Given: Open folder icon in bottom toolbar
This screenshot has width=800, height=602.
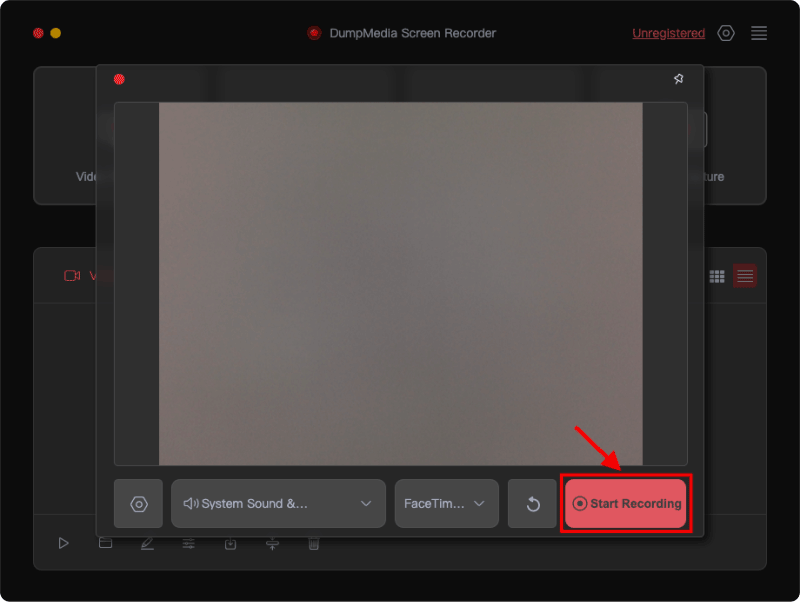Looking at the screenshot, I should click(105, 543).
